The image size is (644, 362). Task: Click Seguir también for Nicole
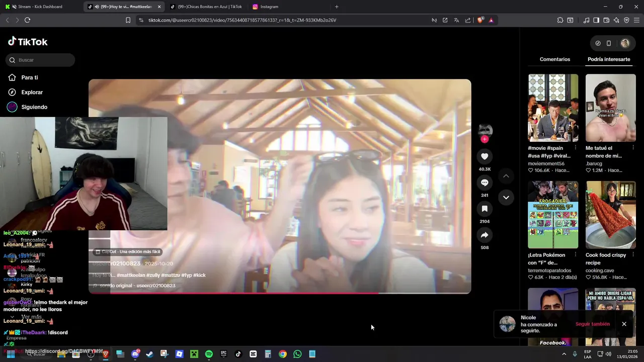(x=593, y=324)
